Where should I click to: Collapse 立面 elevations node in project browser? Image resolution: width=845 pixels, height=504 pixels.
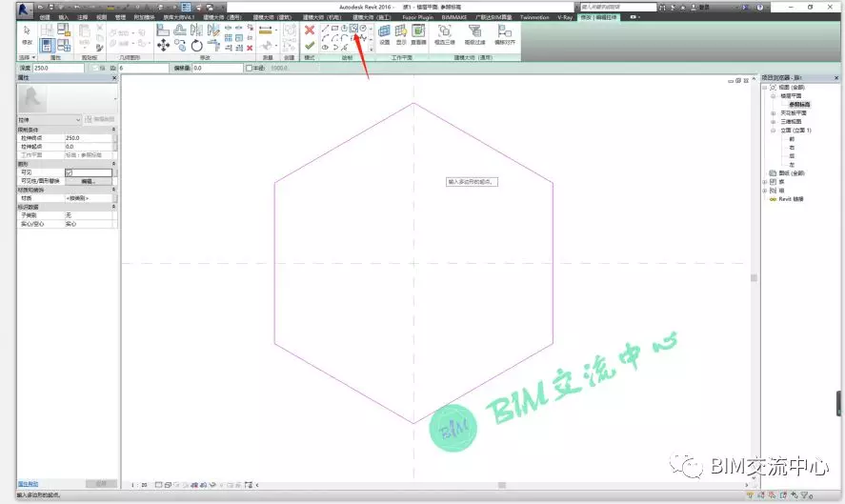point(773,131)
